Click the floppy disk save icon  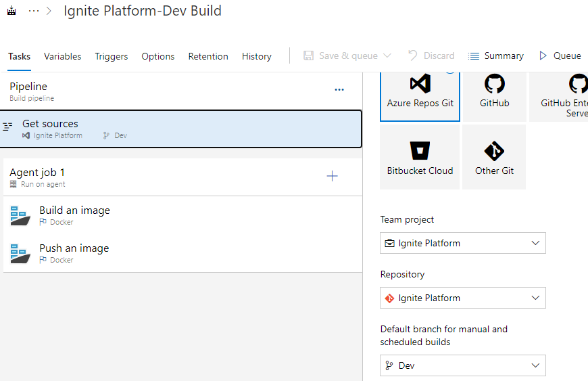click(308, 56)
